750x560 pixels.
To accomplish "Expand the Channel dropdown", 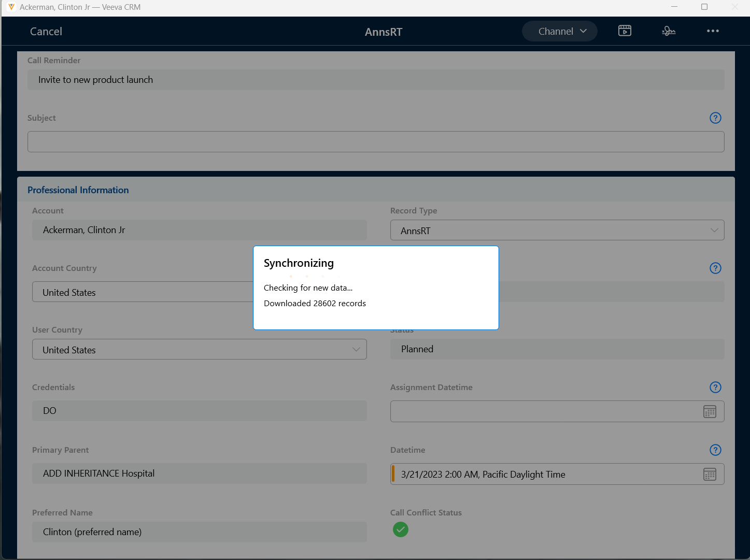I will [560, 31].
